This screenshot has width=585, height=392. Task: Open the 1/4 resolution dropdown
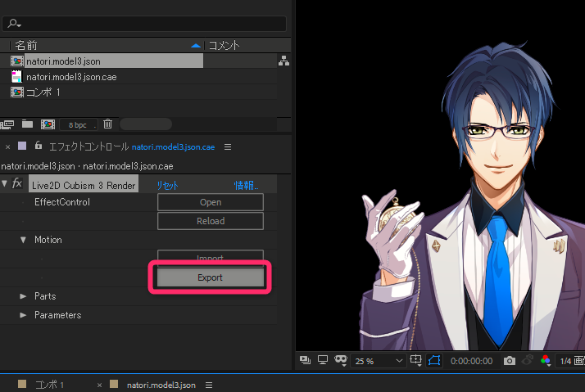[570, 361]
